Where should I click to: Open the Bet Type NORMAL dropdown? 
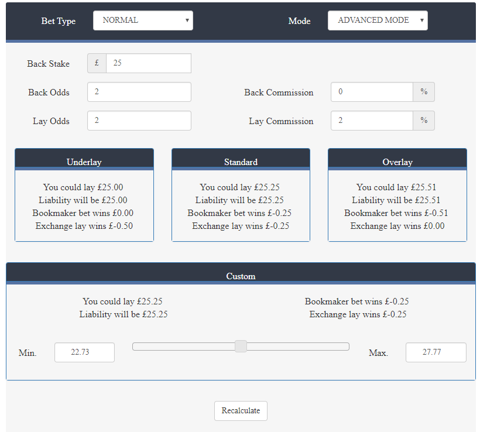click(x=143, y=20)
